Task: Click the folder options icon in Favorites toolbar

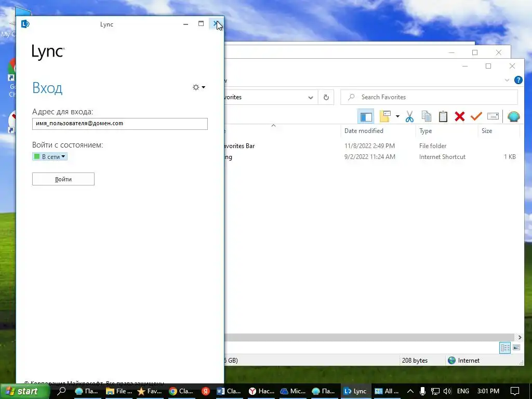Action: pos(385,116)
